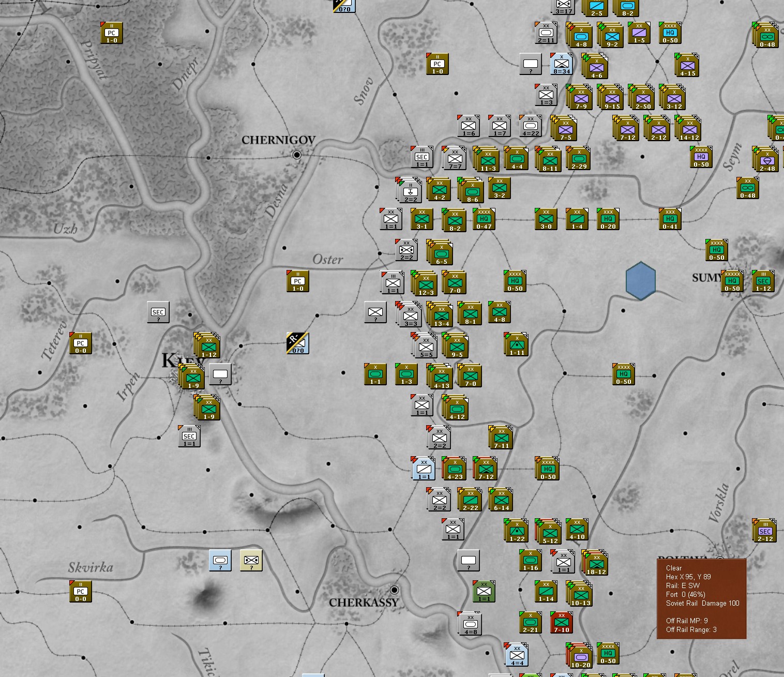Screen dimensions: 784x677
Task: Select the green 1-22 artillery stack
Action: pos(517,531)
